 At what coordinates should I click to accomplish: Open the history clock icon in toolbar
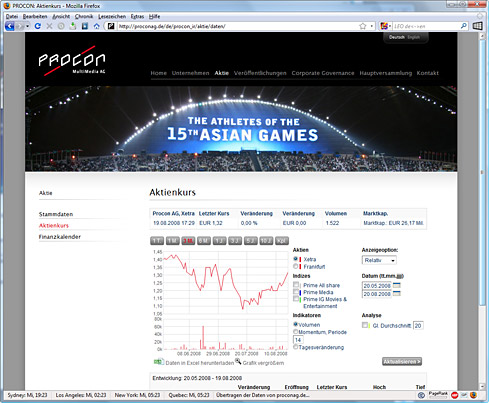click(61, 26)
